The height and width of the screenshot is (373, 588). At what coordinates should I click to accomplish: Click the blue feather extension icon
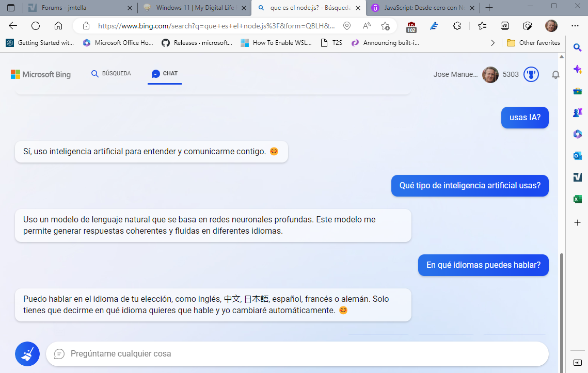[x=434, y=26]
